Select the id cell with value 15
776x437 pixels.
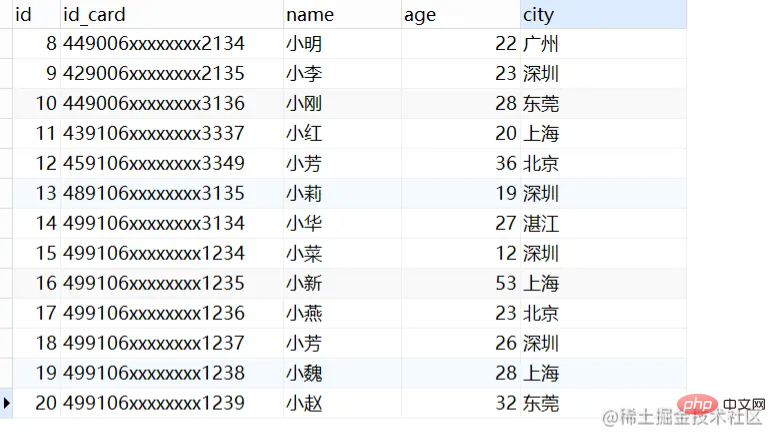[36, 253]
